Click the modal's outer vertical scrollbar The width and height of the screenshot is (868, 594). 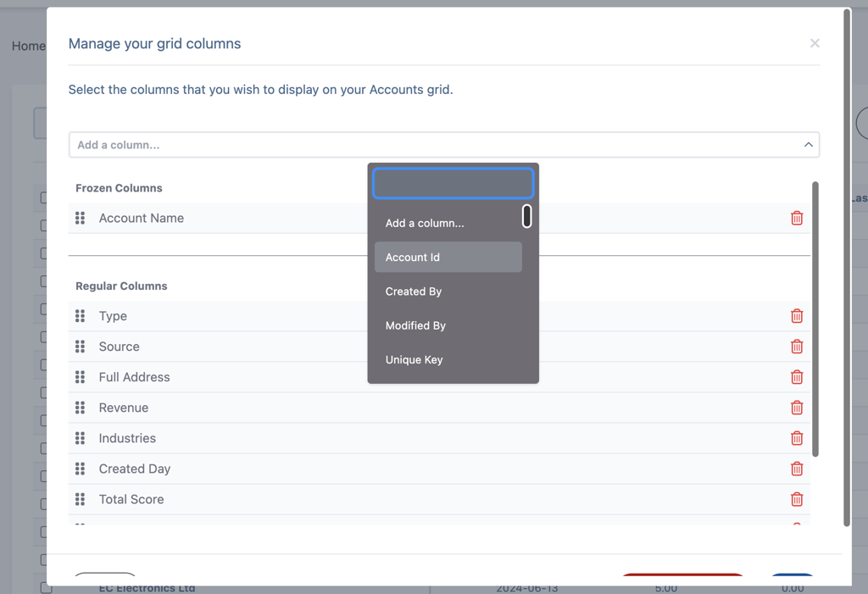pos(847,268)
